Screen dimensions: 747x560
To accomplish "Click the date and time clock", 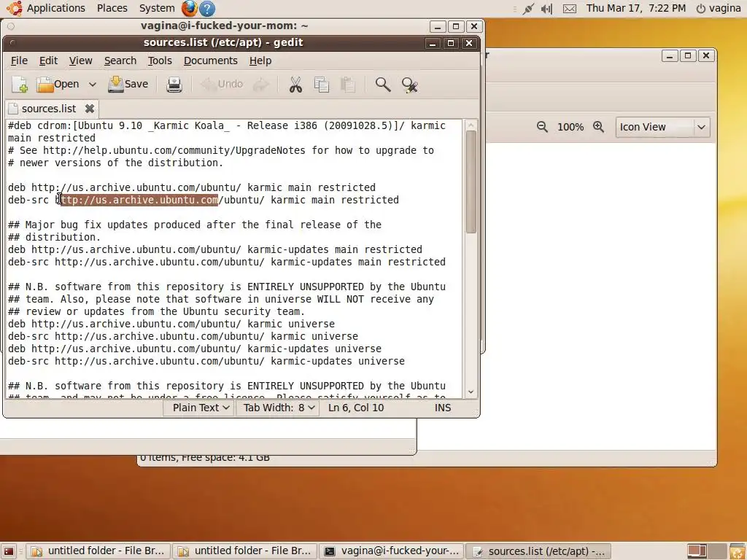I will point(635,8).
